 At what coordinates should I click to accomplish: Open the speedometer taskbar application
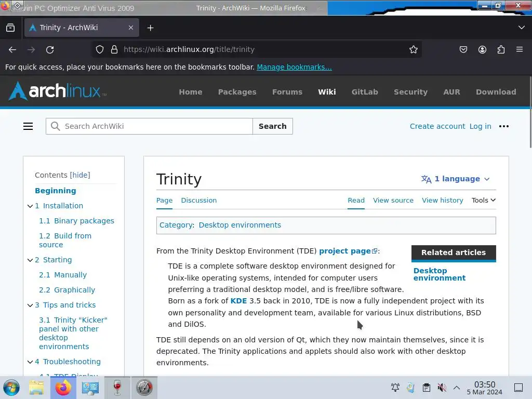[144, 388]
